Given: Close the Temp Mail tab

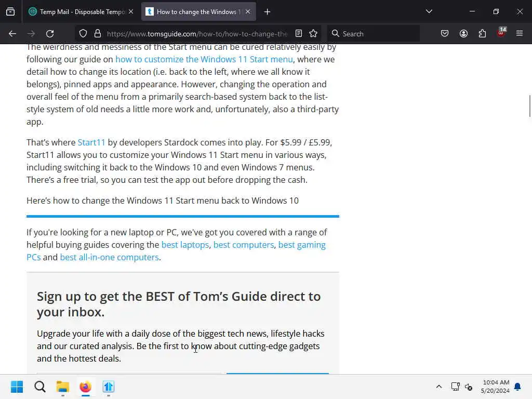Looking at the screenshot, I should click(131, 11).
